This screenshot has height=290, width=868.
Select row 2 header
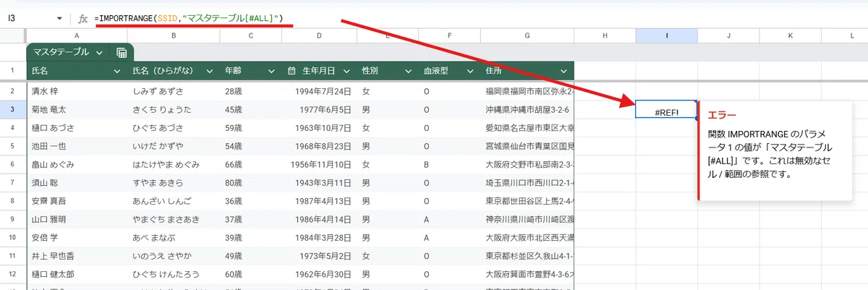click(13, 92)
